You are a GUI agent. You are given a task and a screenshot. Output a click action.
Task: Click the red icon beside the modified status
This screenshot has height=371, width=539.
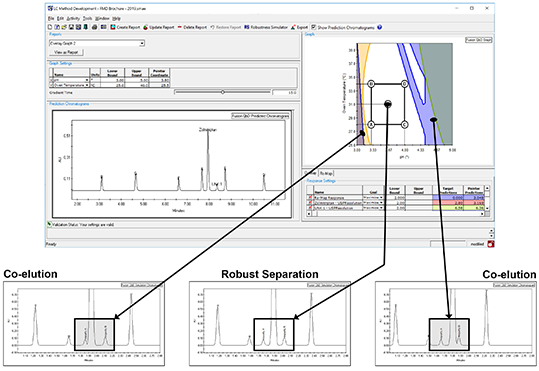point(491,244)
